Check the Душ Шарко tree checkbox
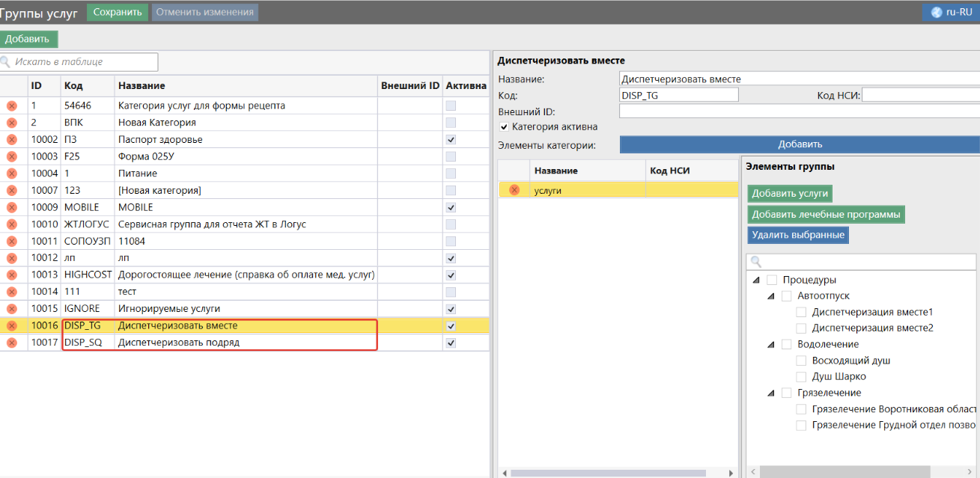 click(x=802, y=376)
